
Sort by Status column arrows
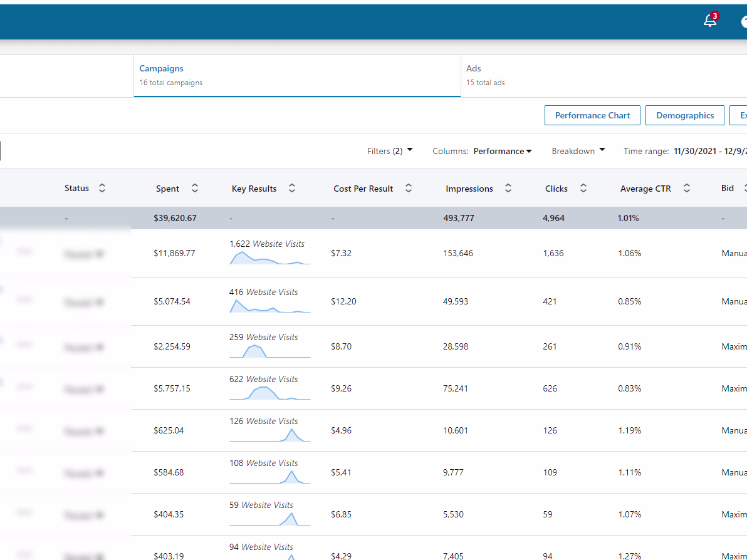click(x=102, y=188)
